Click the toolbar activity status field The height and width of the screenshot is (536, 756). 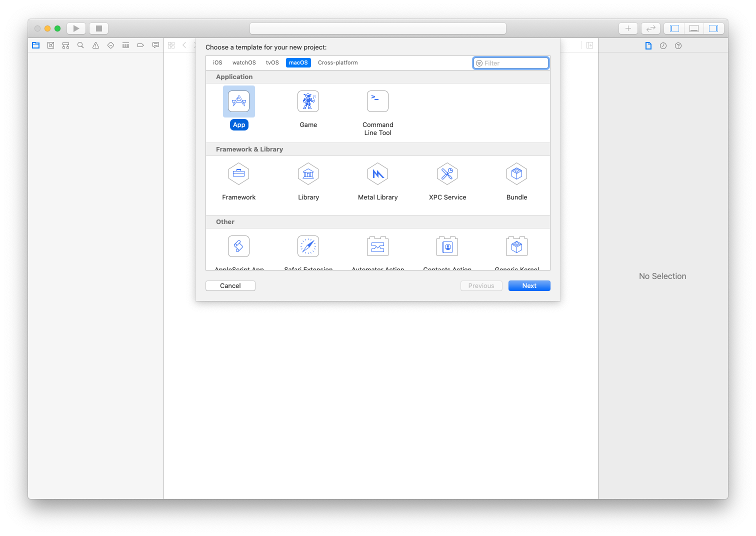click(378, 28)
